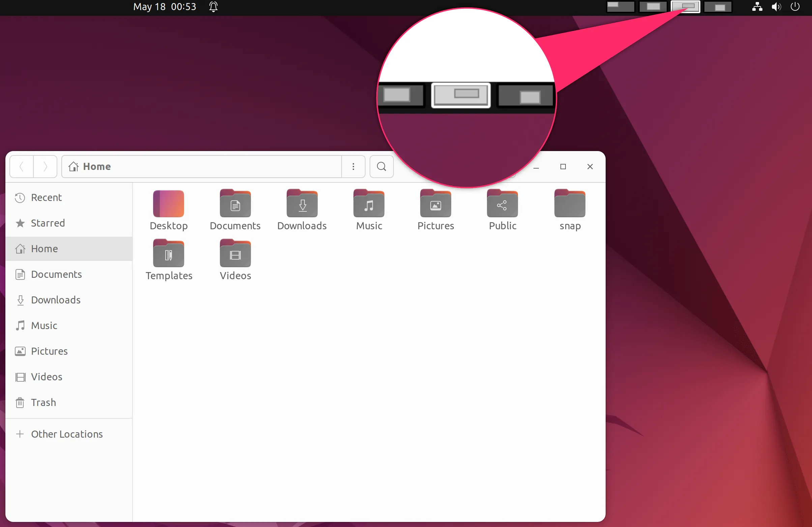The width and height of the screenshot is (812, 527).
Task: Click the back navigation arrow
Action: (21, 167)
